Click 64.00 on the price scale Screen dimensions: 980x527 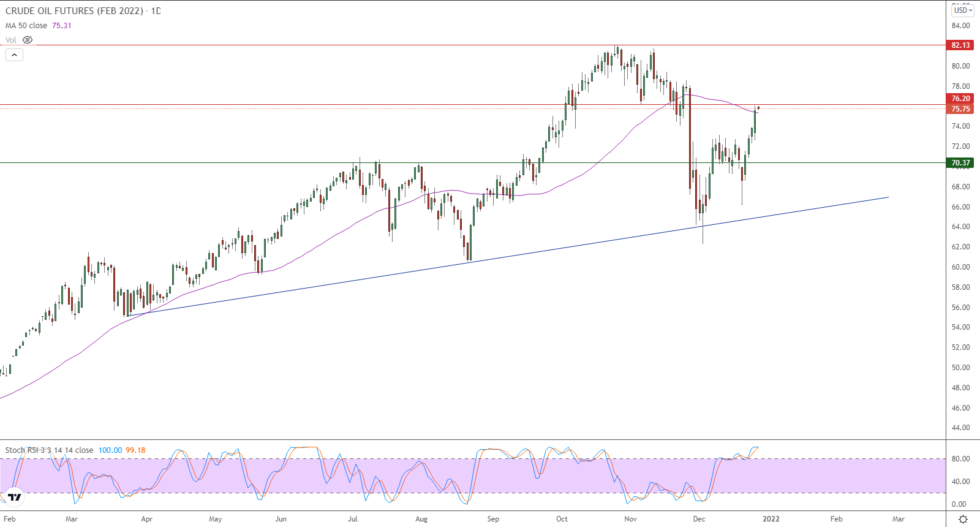(x=960, y=227)
